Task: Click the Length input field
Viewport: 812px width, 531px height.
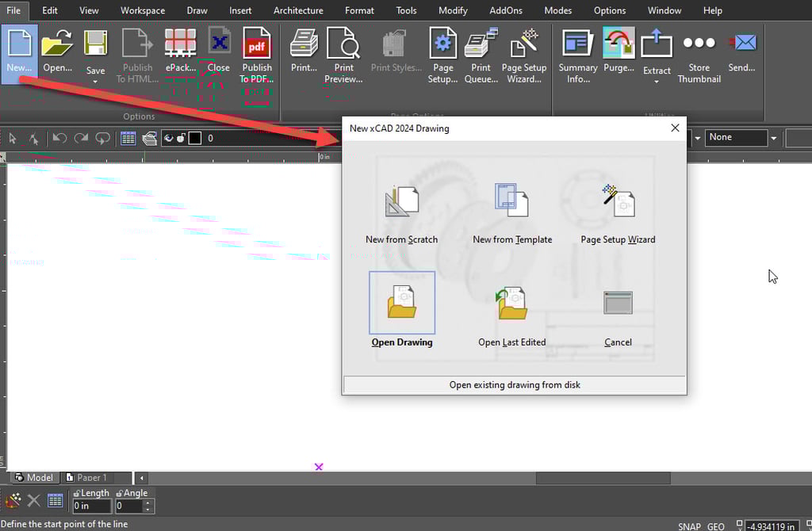Action: tap(92, 506)
